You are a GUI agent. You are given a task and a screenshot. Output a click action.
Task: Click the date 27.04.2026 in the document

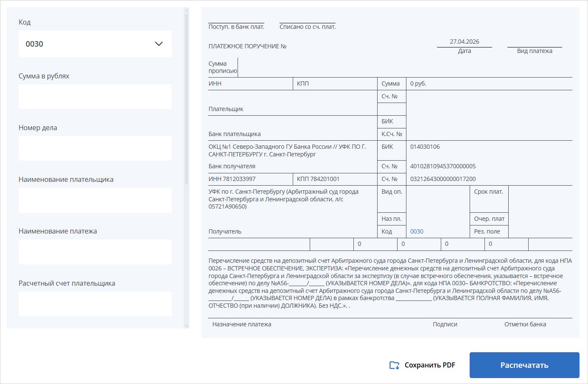point(464,42)
